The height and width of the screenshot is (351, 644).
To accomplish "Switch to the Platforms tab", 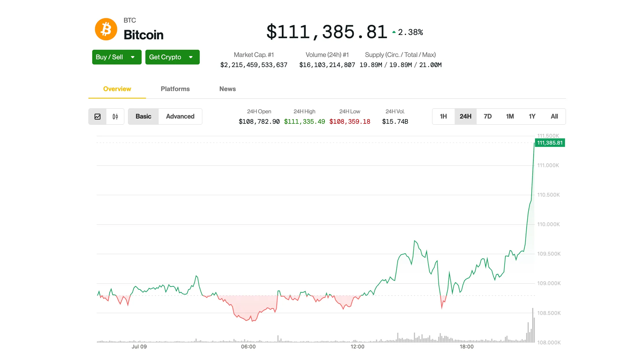I will (175, 89).
